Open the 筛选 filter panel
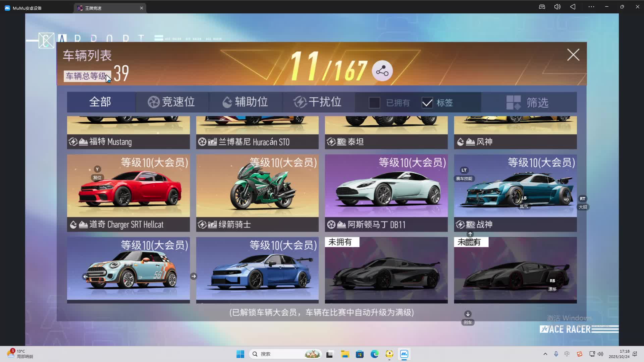This screenshot has width=644, height=362. [529, 102]
